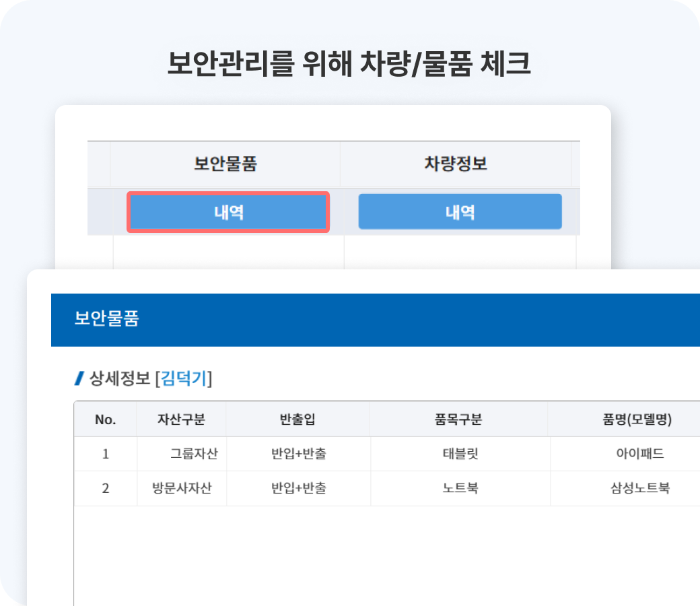Sort by the 자산구분 column header
Screen dimensions: 700x606
point(181,419)
